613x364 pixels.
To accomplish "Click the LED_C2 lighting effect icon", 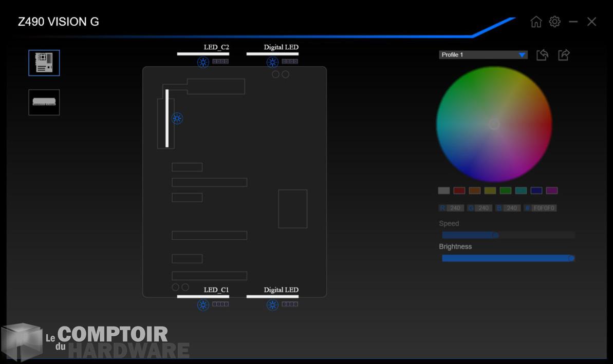I will (203, 62).
